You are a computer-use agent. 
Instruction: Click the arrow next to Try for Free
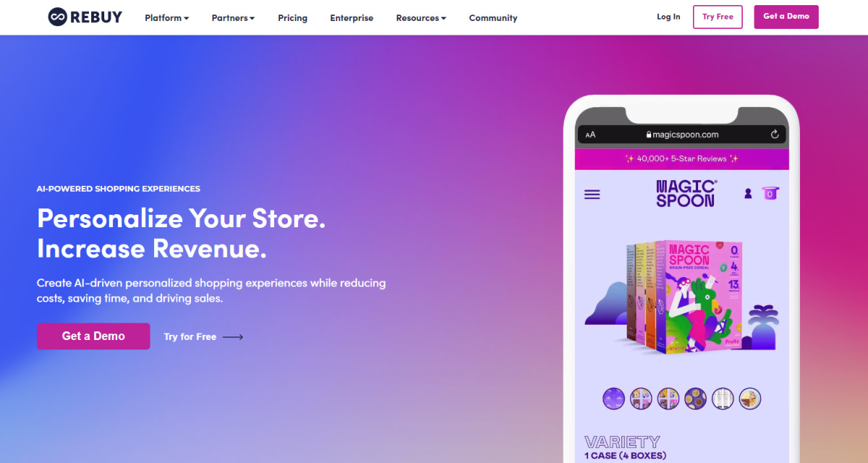point(233,337)
